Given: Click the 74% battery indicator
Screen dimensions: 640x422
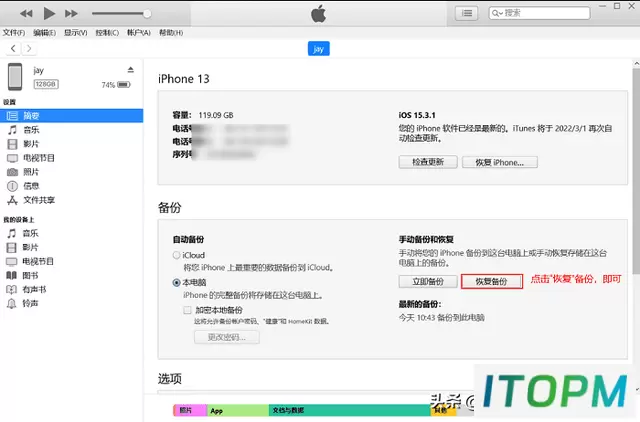Looking at the screenshot, I should tap(116, 85).
